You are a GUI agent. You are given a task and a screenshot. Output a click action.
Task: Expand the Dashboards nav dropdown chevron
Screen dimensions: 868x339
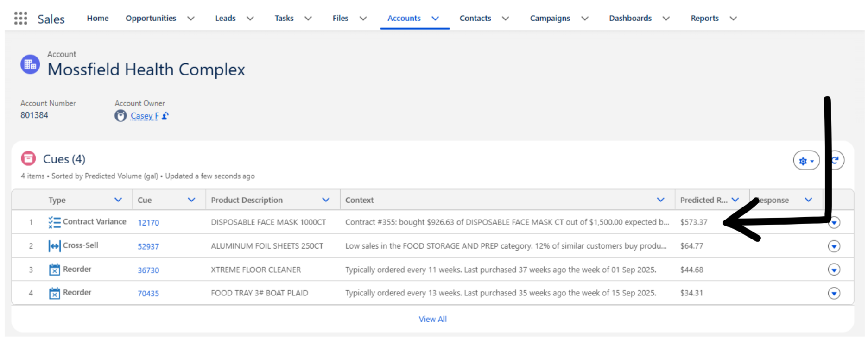pos(666,19)
